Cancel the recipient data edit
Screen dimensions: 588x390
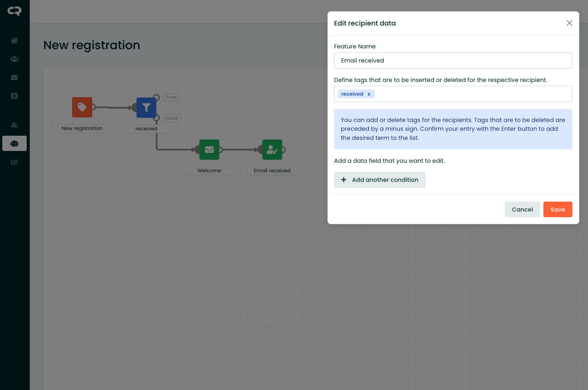pos(522,209)
